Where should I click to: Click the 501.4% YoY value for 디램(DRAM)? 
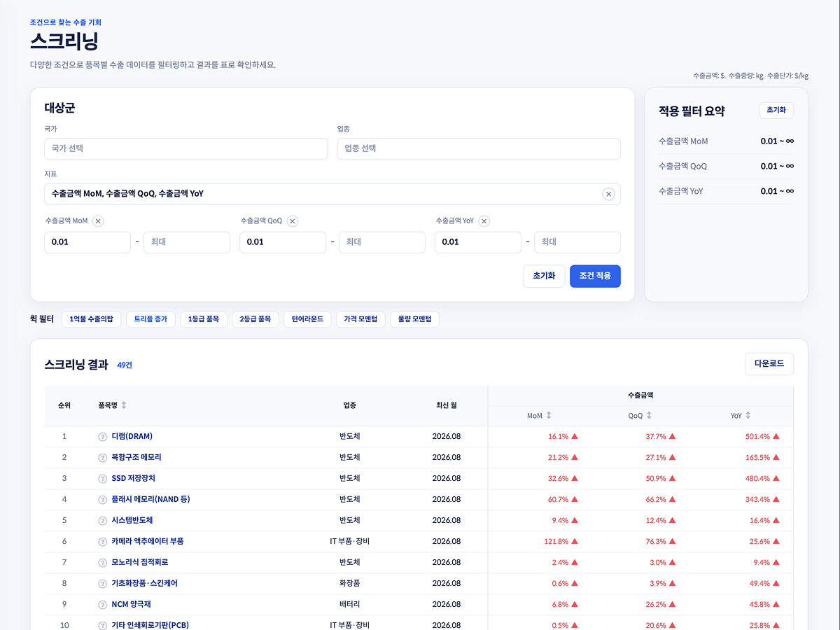tap(757, 437)
